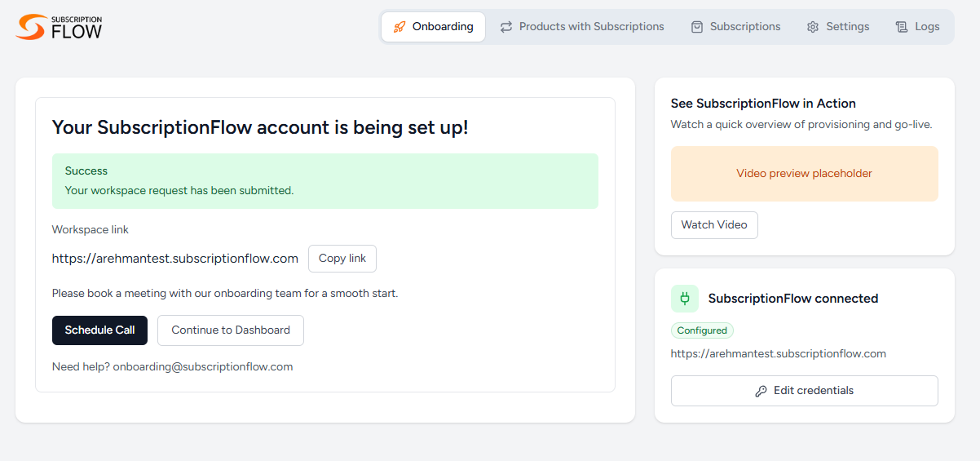This screenshot has width=980, height=461.
Task: Click the Watch Video button
Action: coord(714,225)
